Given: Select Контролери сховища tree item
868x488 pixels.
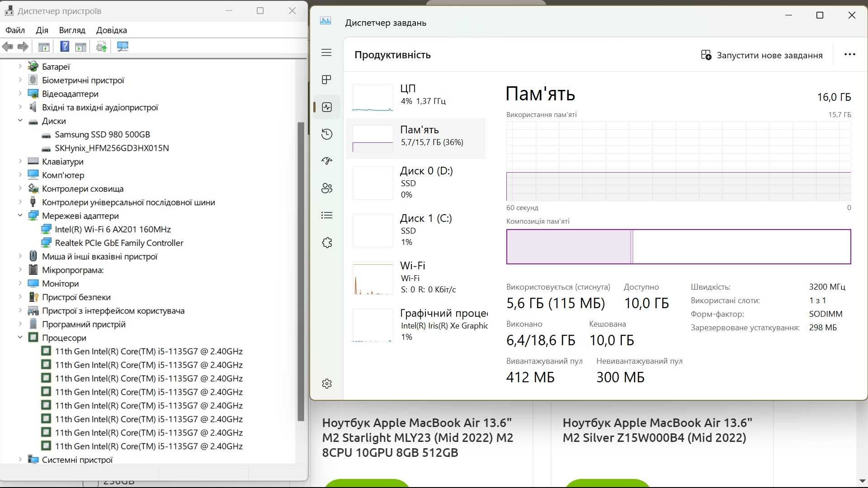Looking at the screenshot, I should click(x=83, y=189).
